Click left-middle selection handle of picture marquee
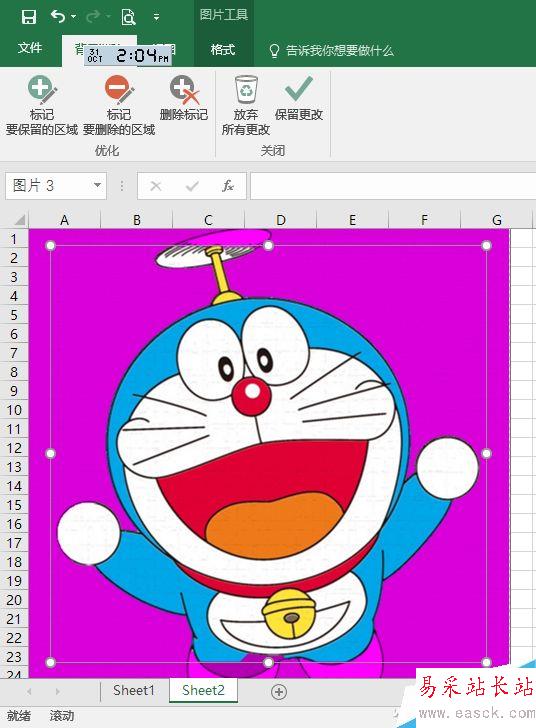Viewport: 536px width, 728px height. (x=51, y=454)
